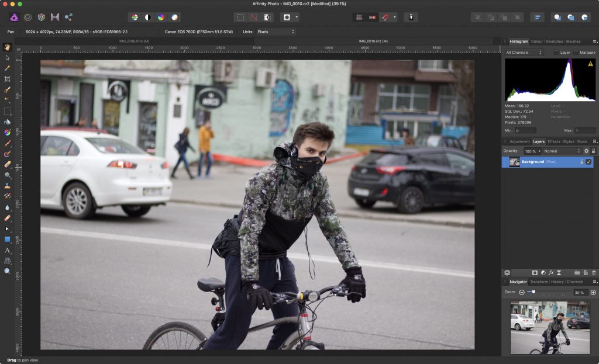Click the Insert At Top icon
599x364 pixels.
(571, 17)
